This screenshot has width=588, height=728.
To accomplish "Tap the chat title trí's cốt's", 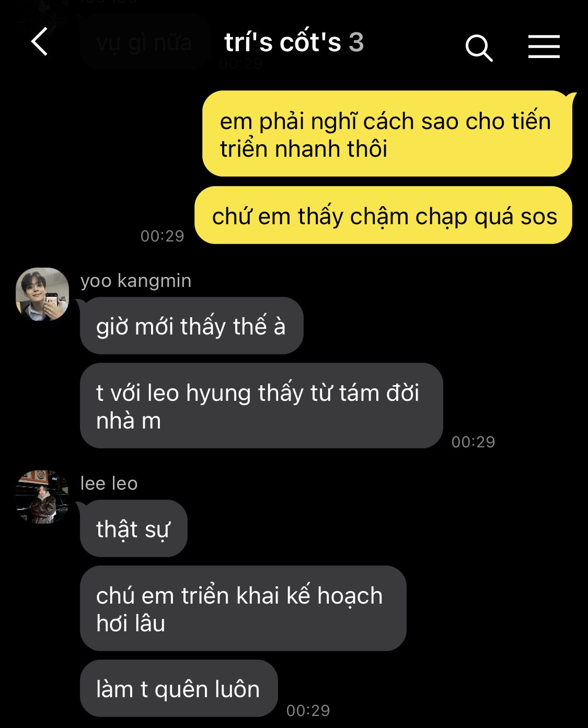I will [282, 42].
